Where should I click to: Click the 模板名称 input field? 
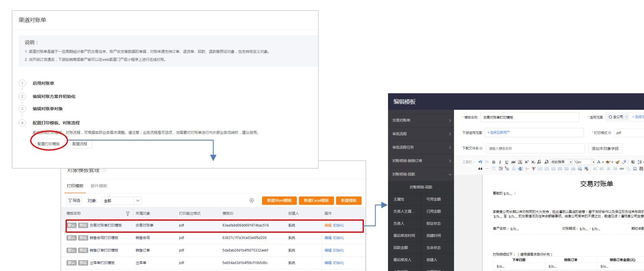(x=530, y=117)
